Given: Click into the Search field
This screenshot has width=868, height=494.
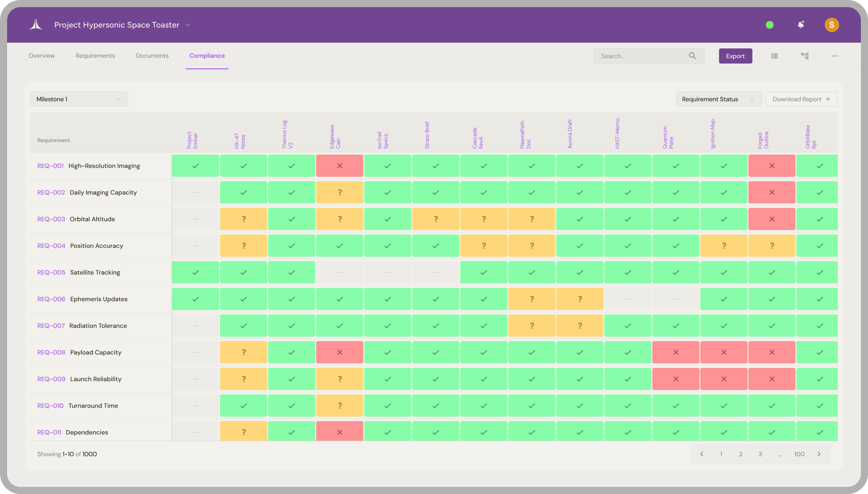Looking at the screenshot, I should pos(640,56).
